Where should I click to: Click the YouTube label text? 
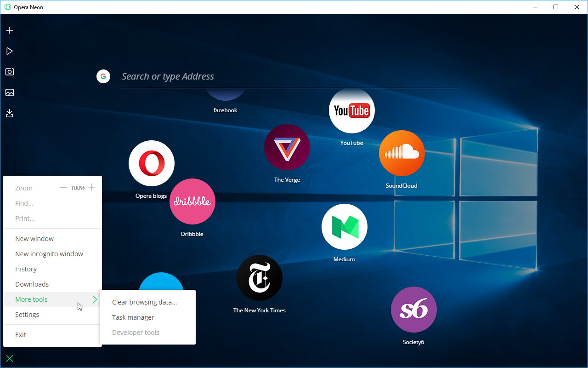pyautogui.click(x=352, y=143)
